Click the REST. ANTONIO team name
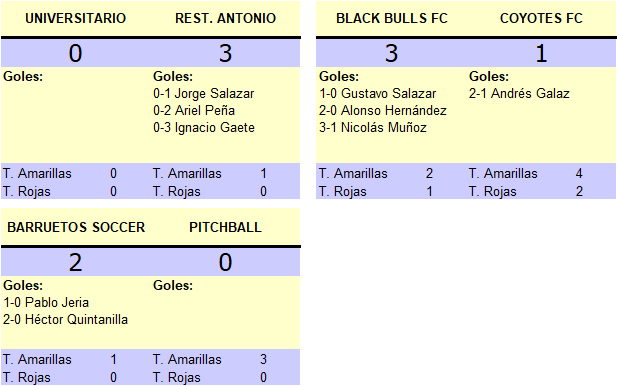Screen dimensions: 617x386 pos(225,18)
